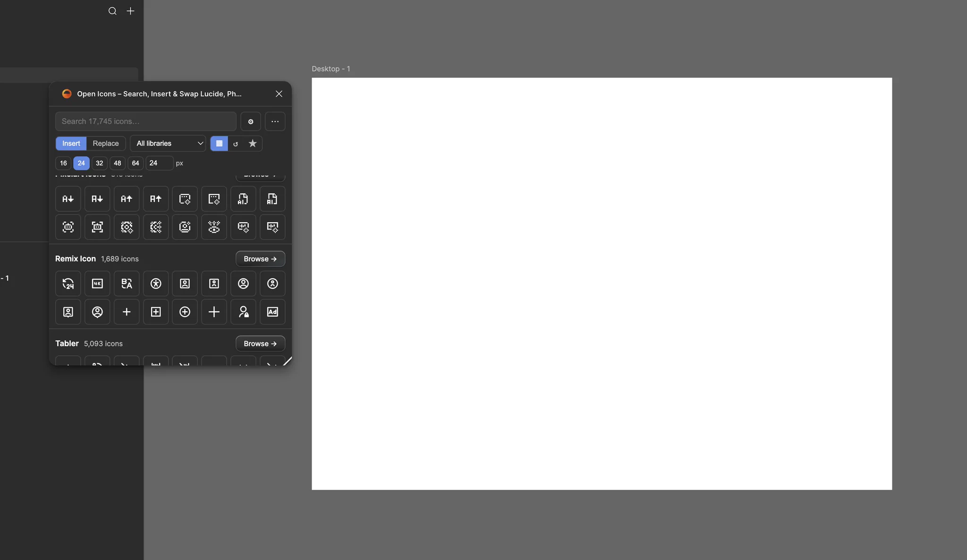Click the Tabler section heading
The width and height of the screenshot is (967, 560).
[67, 343]
